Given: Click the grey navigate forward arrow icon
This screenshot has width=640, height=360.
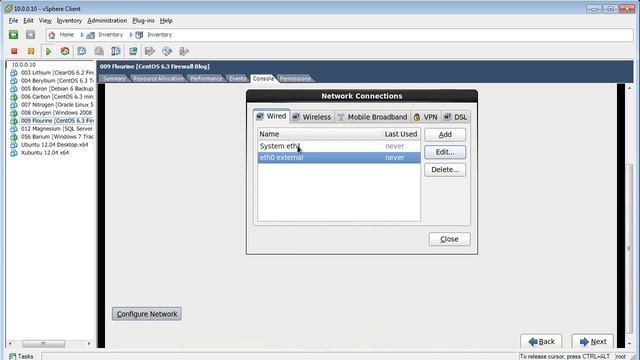Looking at the screenshot, I should point(30,35).
